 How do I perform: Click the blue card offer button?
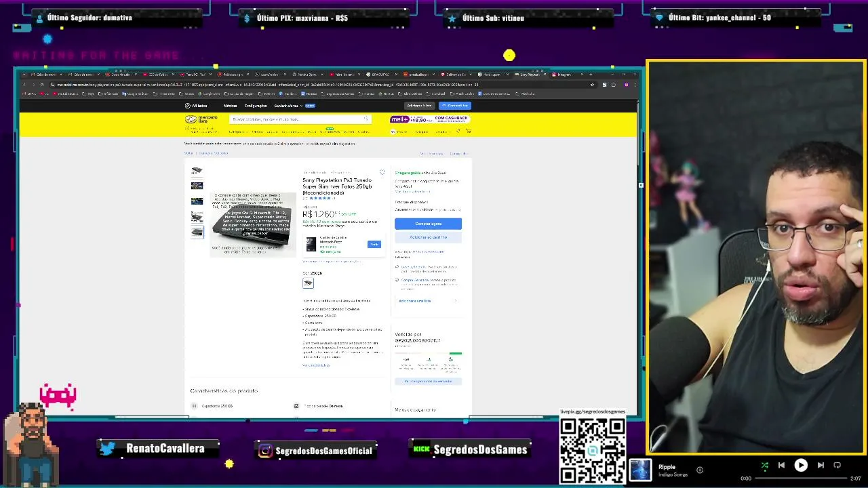click(374, 244)
